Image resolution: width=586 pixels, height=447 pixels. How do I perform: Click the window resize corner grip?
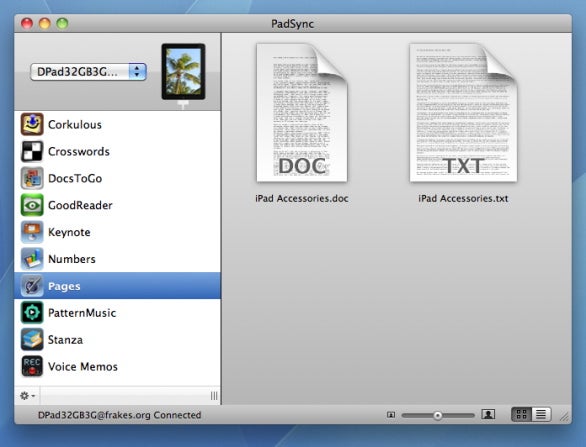(x=564, y=417)
